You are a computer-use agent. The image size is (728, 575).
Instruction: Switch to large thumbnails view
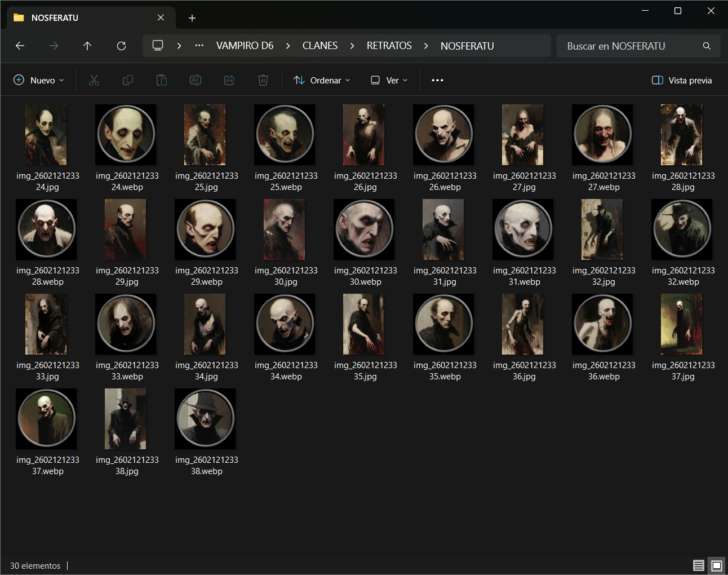pyautogui.click(x=717, y=565)
